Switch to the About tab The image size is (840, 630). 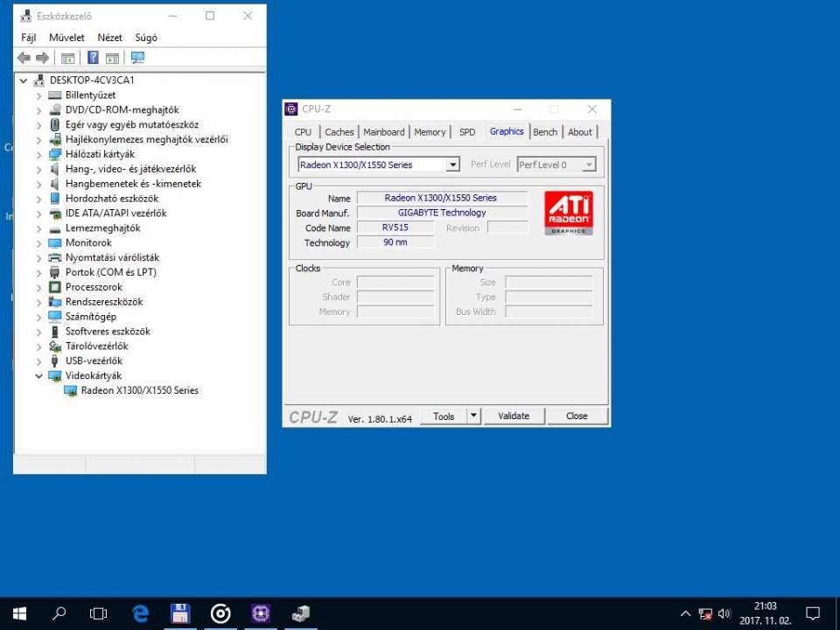(x=579, y=132)
